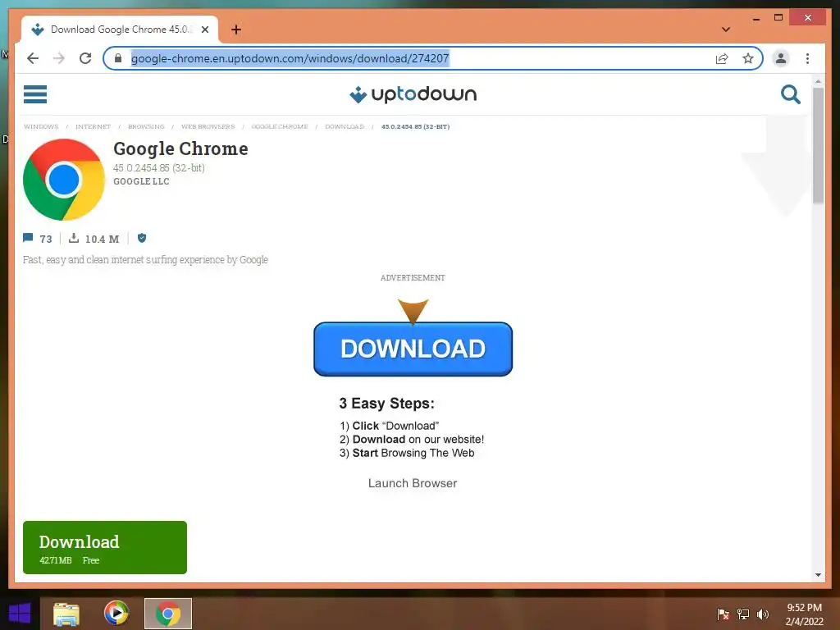Open the uptodown hamburger menu
Screen dimensions: 840x630
point(35,94)
